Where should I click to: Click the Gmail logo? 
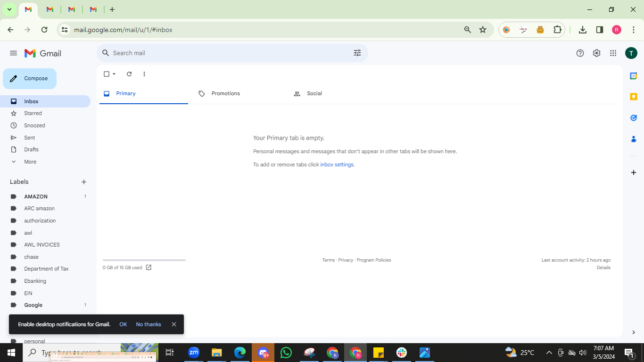[x=43, y=53]
